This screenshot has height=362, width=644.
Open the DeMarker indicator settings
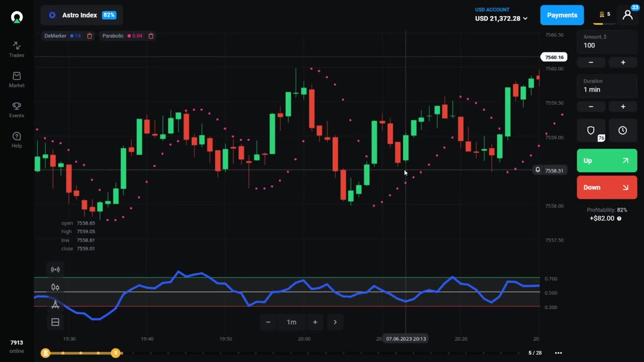62,36
